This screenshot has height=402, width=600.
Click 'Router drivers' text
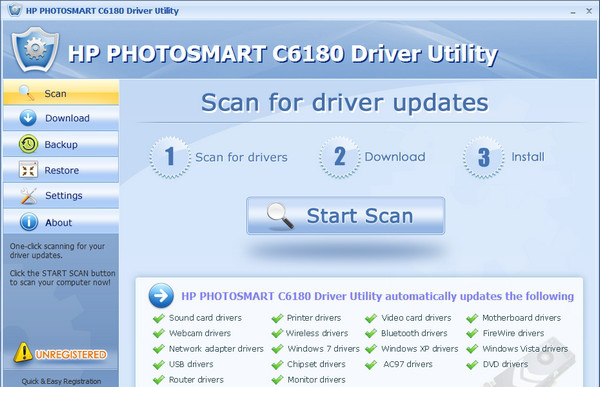click(x=196, y=380)
